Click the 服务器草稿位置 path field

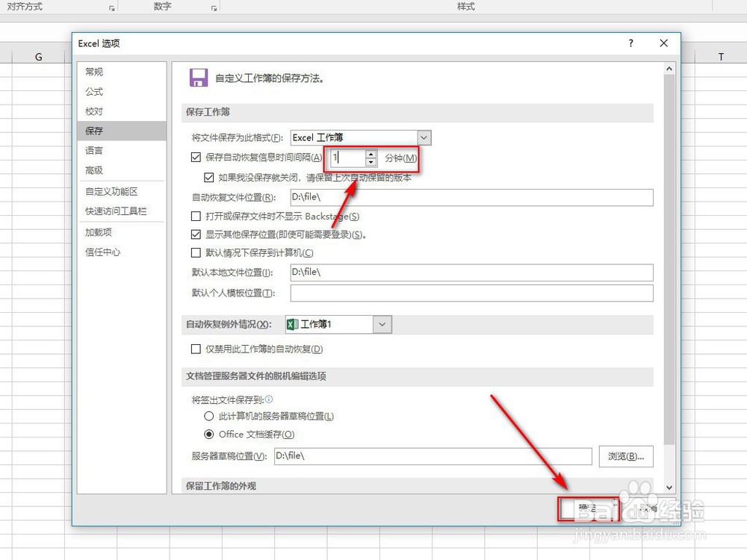pos(433,456)
